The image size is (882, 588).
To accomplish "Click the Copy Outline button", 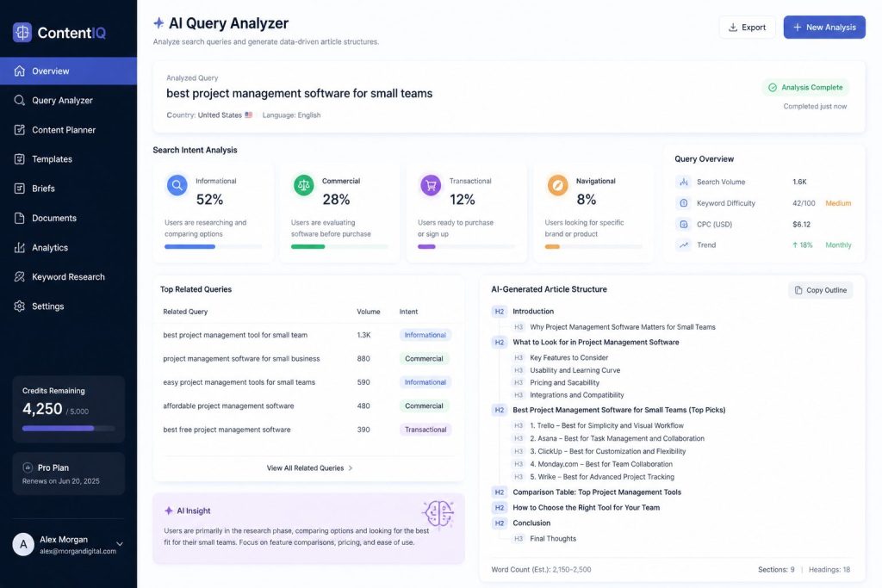I will (821, 290).
